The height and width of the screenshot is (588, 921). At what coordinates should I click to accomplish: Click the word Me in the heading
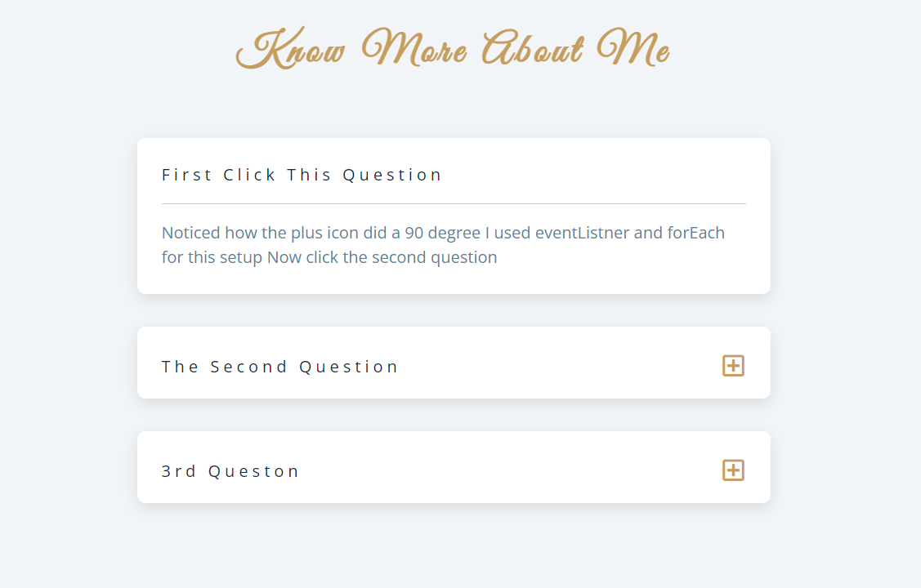(633, 47)
